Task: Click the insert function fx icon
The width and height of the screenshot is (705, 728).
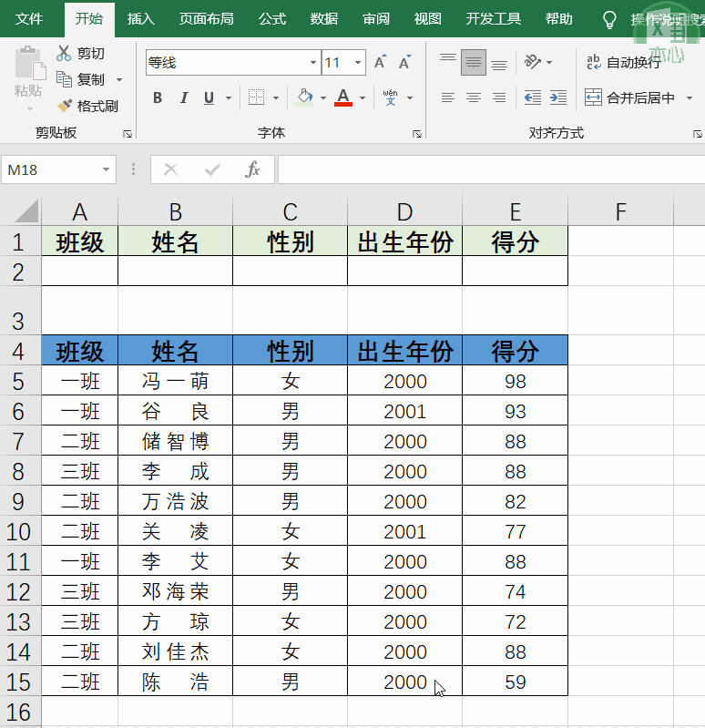Action: pos(252,170)
